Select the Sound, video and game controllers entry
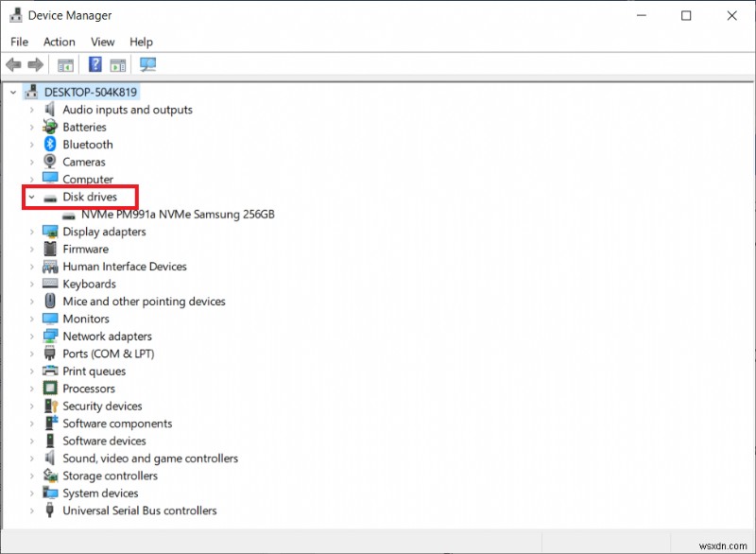 click(x=151, y=458)
